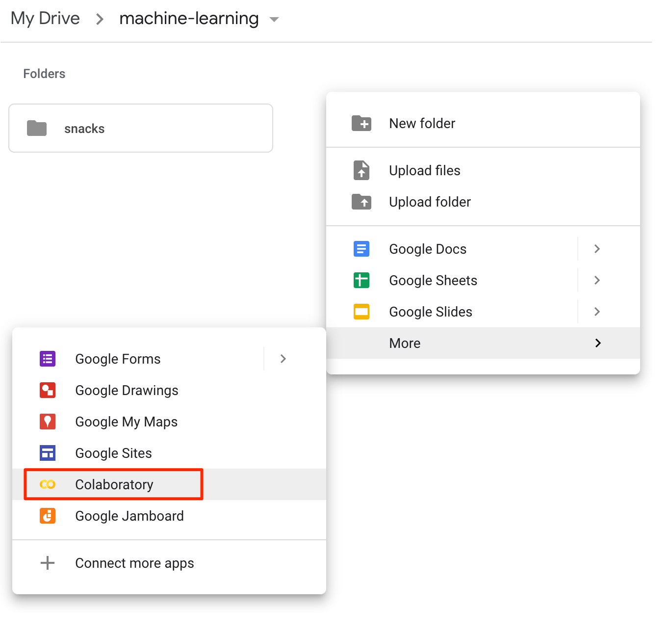The height and width of the screenshot is (634, 672).
Task: Click the Colaboratory CO icon
Action: (x=48, y=484)
